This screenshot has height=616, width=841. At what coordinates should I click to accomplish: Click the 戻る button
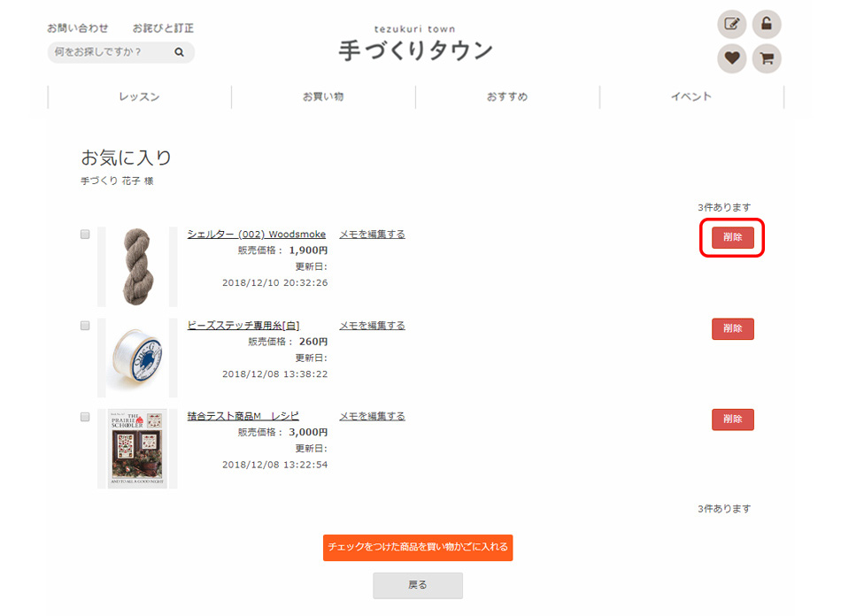418,585
